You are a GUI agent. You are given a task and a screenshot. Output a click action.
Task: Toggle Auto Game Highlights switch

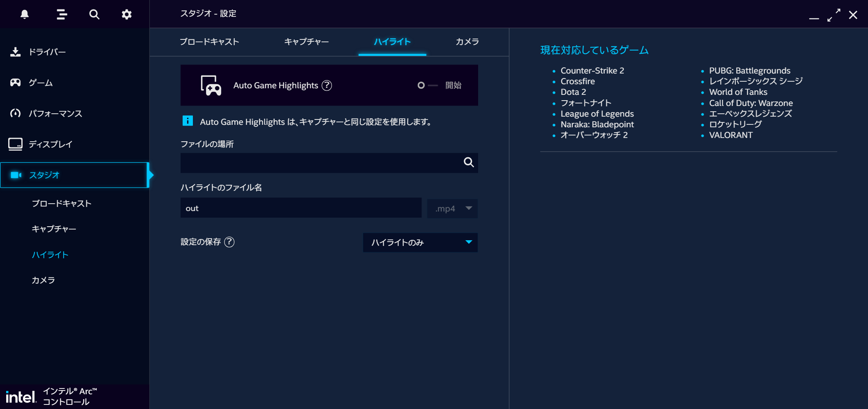[428, 85]
